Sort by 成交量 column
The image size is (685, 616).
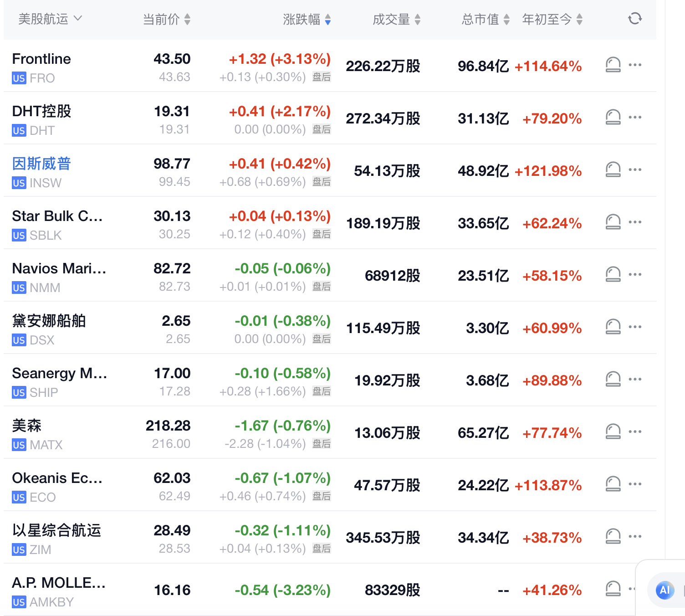tap(396, 19)
